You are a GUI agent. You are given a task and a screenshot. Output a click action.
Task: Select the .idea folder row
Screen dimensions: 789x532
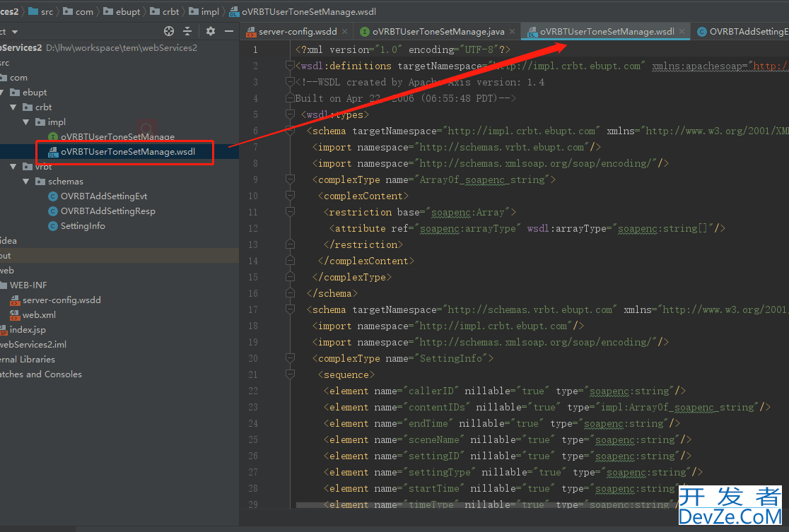[119, 241]
